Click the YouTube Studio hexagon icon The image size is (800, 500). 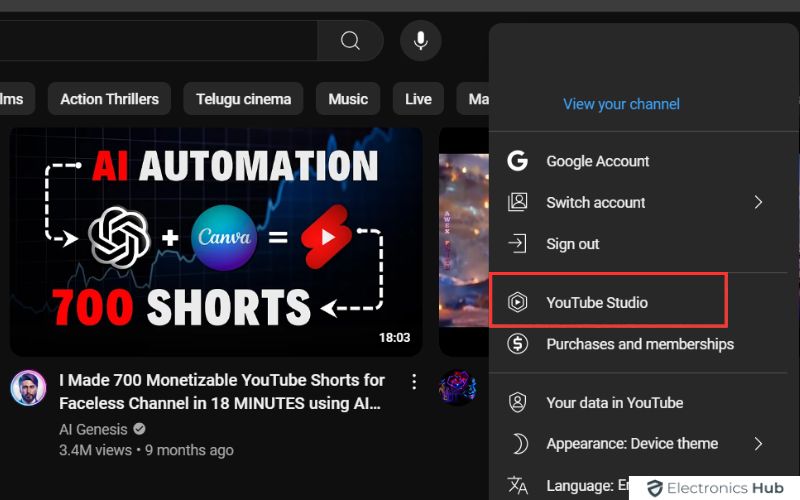517,302
